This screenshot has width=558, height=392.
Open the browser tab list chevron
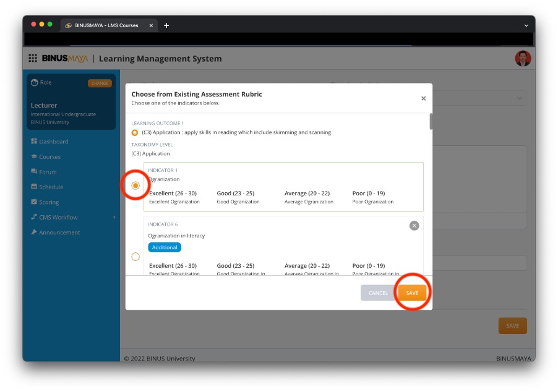[526, 25]
